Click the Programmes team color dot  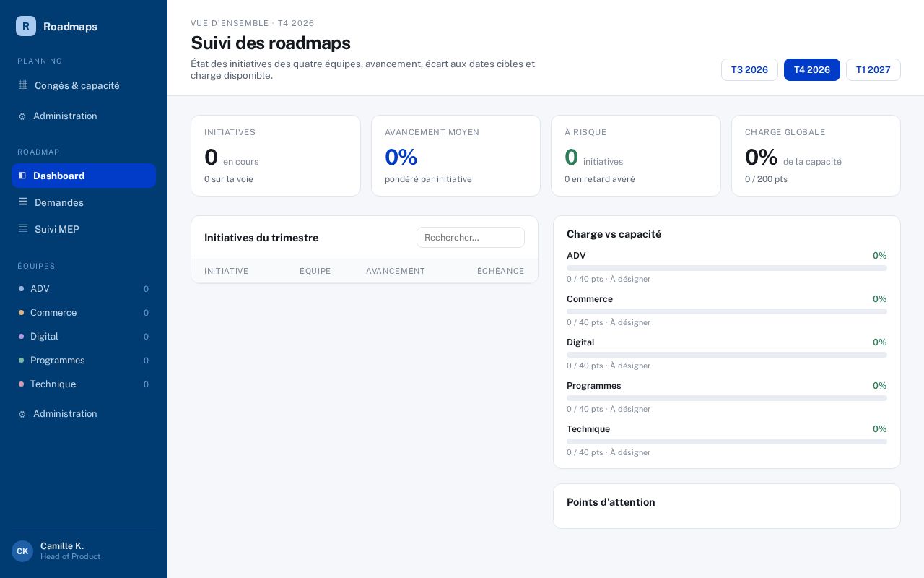(x=22, y=361)
